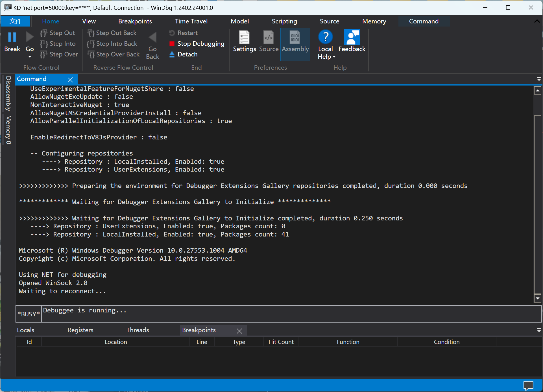Click the command input field
Viewport: 543px width, 392px height.
[291, 314]
